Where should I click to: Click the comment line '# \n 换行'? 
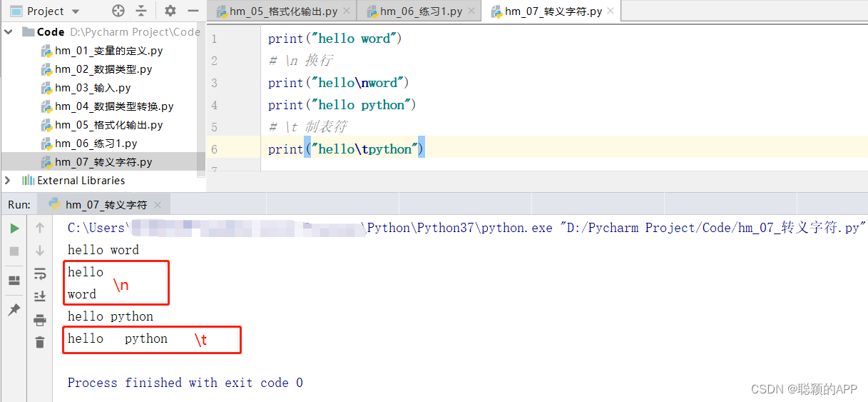click(300, 61)
